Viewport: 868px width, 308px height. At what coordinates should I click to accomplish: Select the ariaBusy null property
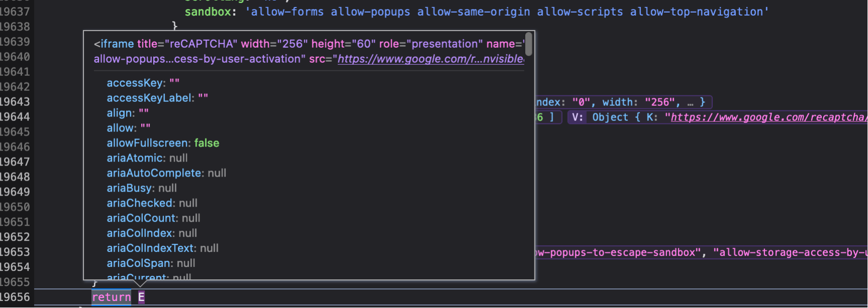tap(141, 188)
